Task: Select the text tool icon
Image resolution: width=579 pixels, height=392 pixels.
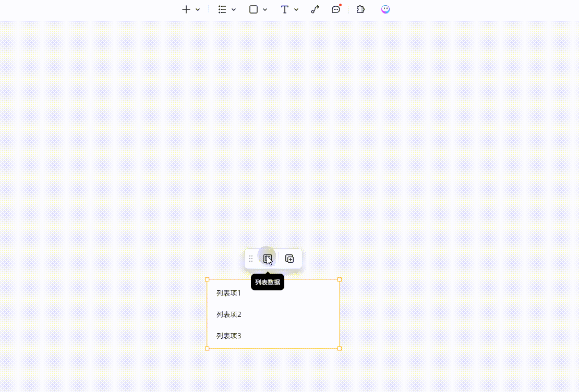Action: click(284, 9)
